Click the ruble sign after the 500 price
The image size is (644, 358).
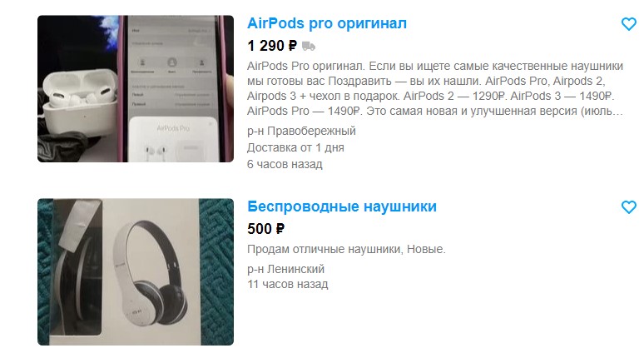tap(280, 229)
